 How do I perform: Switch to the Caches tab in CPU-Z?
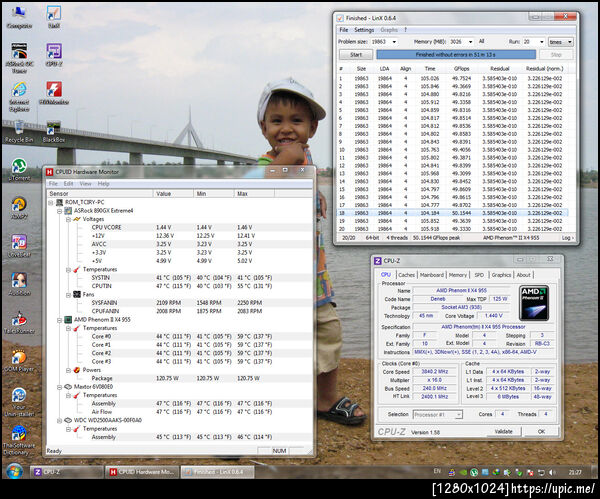click(x=406, y=275)
